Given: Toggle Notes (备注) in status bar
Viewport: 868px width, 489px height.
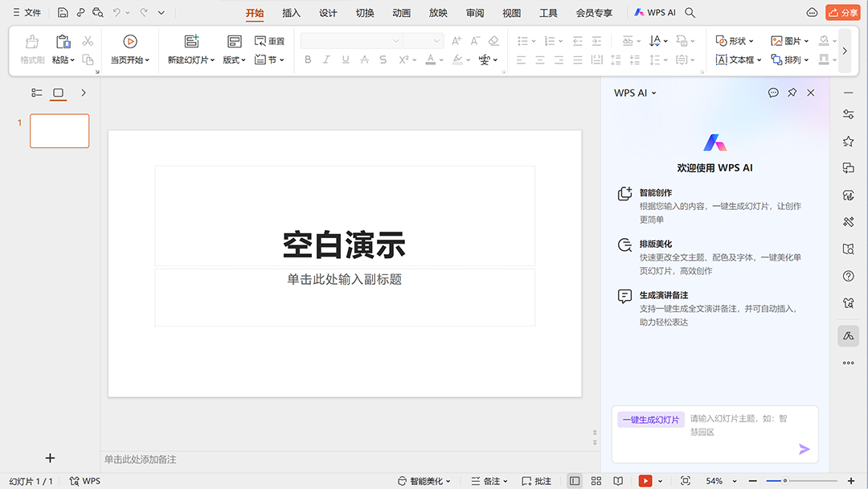Looking at the screenshot, I should [x=489, y=481].
